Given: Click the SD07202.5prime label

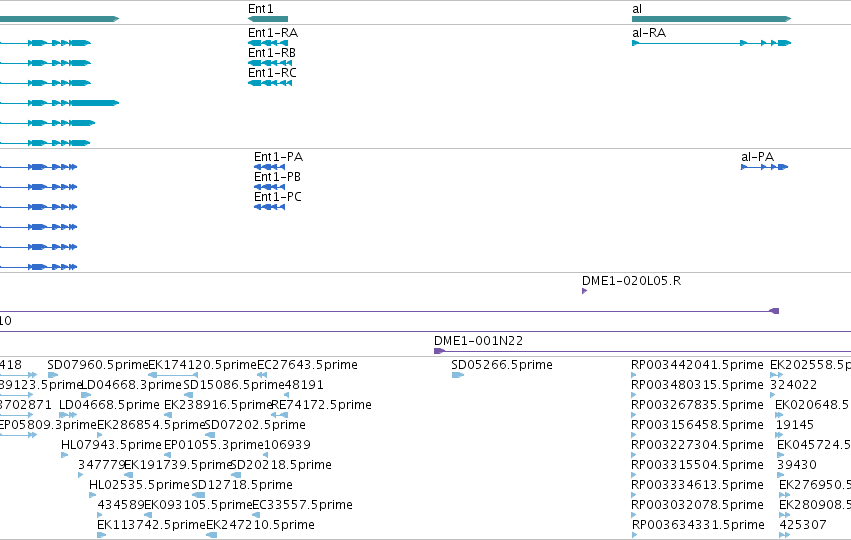Looking at the screenshot, I should 255,425.
